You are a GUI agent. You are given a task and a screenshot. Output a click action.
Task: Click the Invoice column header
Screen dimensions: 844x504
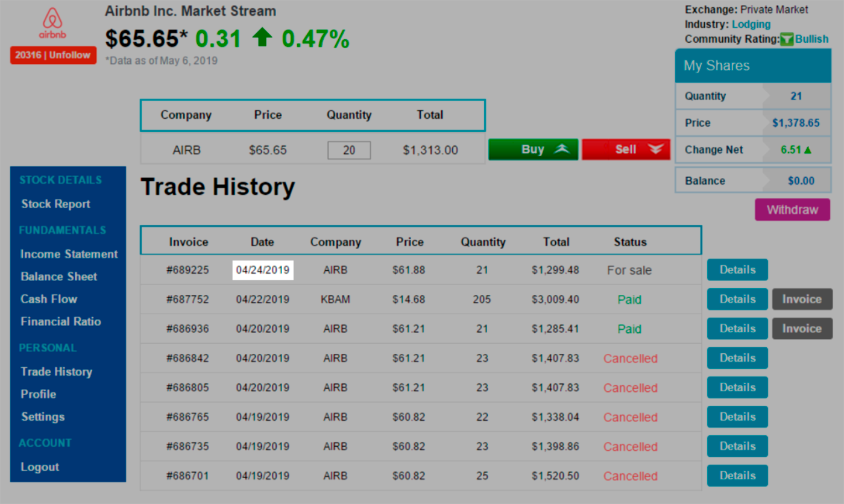coord(189,242)
